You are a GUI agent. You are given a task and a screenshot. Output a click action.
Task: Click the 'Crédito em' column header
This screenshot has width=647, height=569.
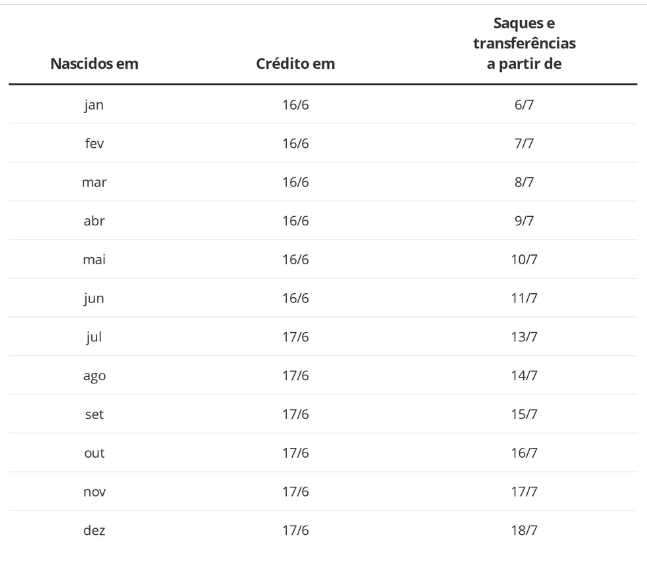pyautogui.click(x=295, y=64)
